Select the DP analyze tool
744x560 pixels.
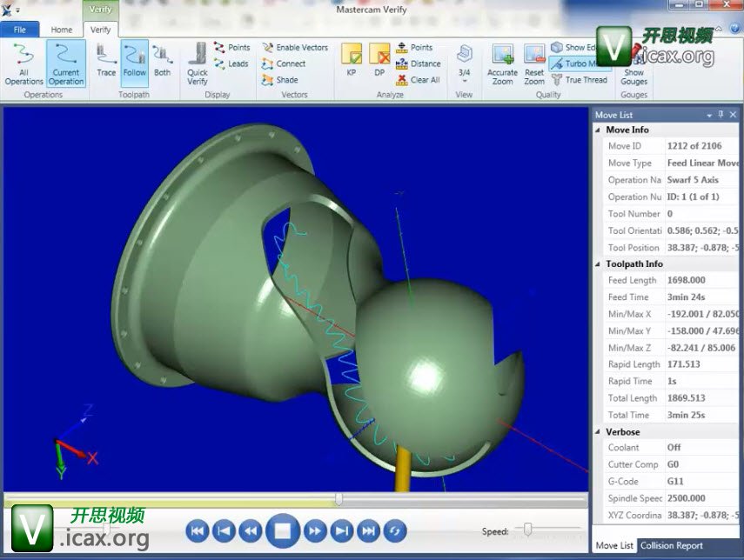tap(379, 62)
